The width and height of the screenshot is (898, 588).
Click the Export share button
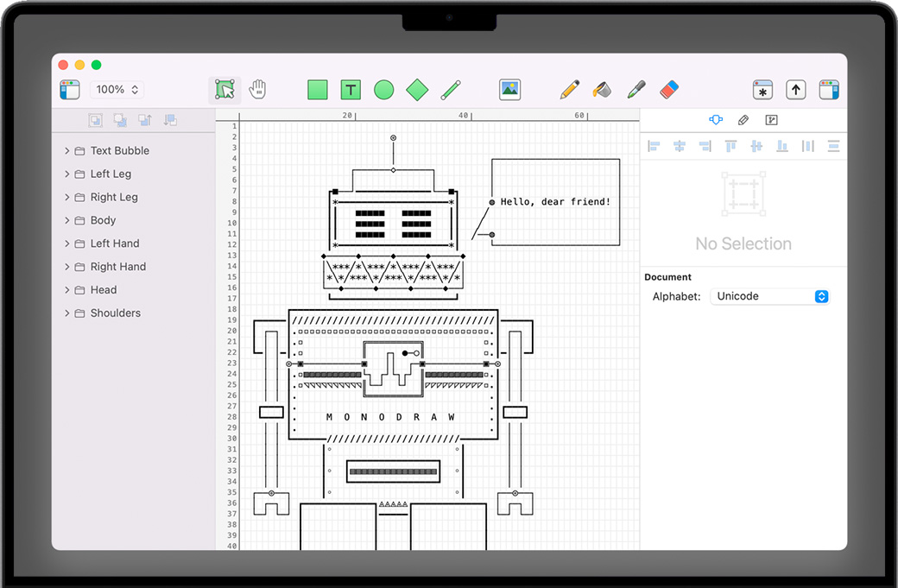tap(795, 90)
